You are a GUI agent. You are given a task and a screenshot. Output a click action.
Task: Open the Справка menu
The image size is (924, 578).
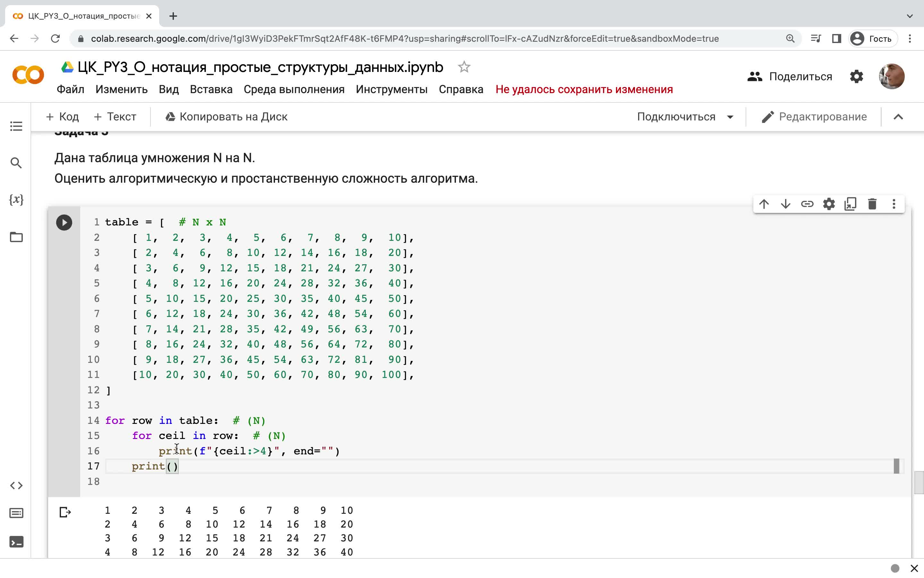[x=461, y=90]
